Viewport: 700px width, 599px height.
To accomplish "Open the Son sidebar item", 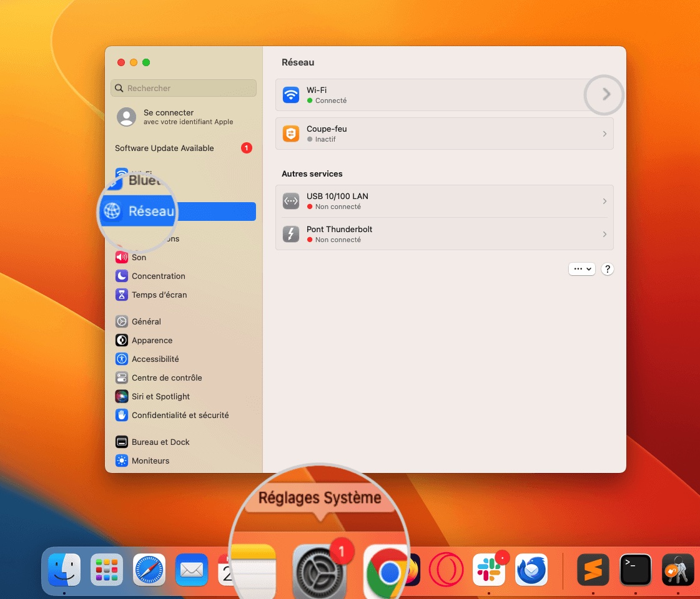I will pos(183,257).
